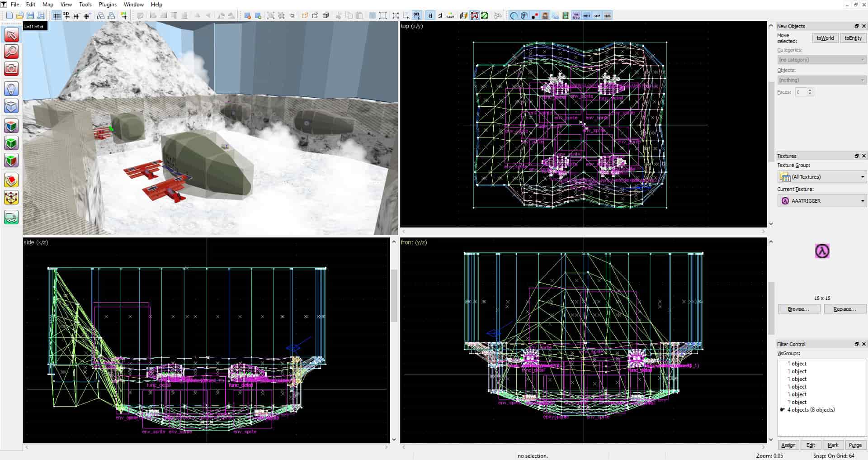Open the Plugins menu

point(108,5)
